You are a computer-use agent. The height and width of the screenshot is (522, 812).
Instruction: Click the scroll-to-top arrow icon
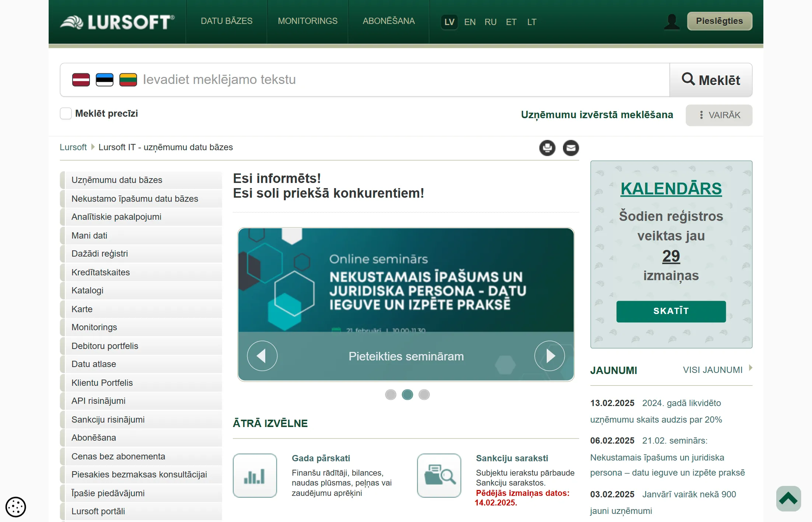pyautogui.click(x=788, y=498)
